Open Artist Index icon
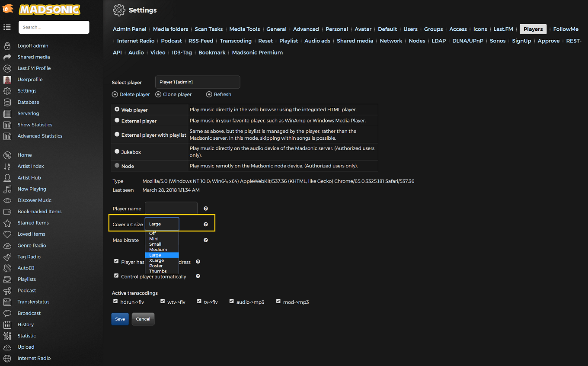The image size is (588, 366). pyautogui.click(x=7, y=167)
